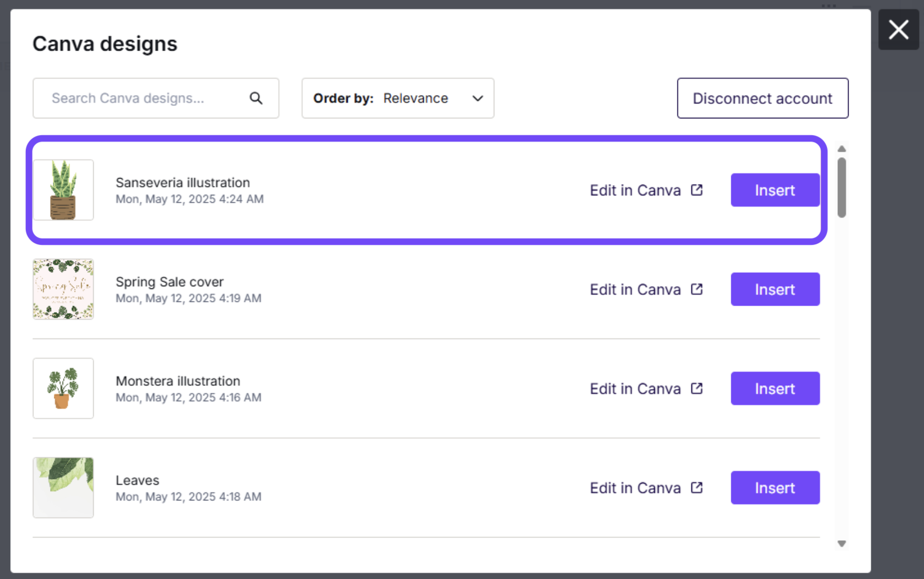Image resolution: width=924 pixels, height=579 pixels.
Task: Open external link icon for Spring Sale cover
Action: [697, 289]
